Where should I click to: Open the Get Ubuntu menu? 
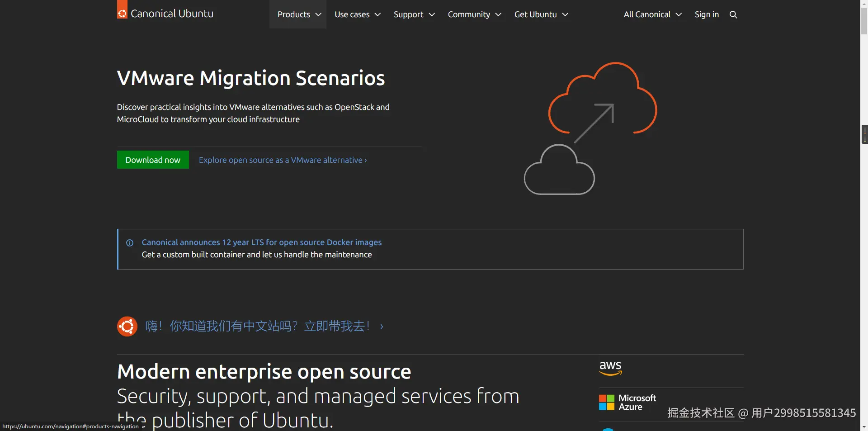pos(541,14)
